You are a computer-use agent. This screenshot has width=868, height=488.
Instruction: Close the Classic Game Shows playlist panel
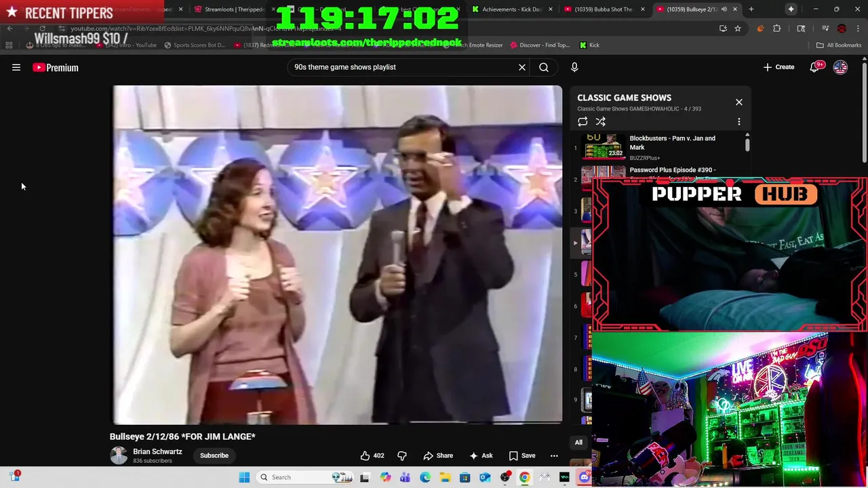coord(739,102)
